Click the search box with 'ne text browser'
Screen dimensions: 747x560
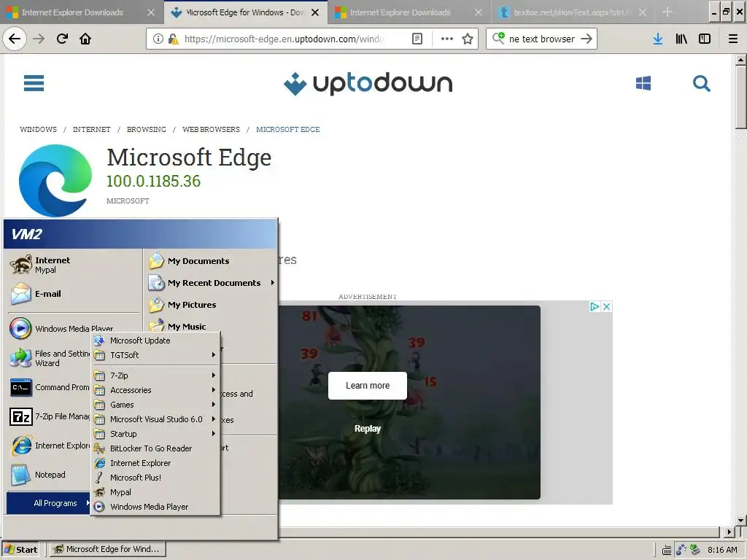click(x=542, y=39)
